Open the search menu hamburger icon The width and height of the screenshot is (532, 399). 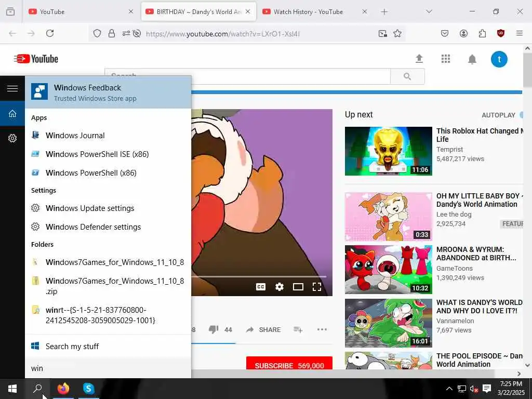(12, 88)
